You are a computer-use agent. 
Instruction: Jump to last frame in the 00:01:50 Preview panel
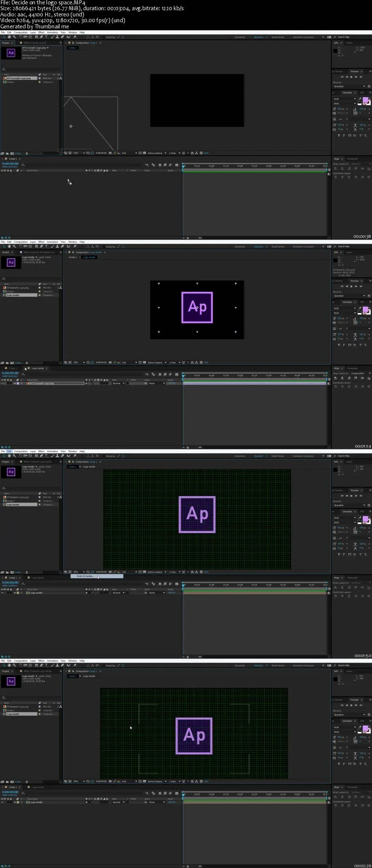[361, 496]
